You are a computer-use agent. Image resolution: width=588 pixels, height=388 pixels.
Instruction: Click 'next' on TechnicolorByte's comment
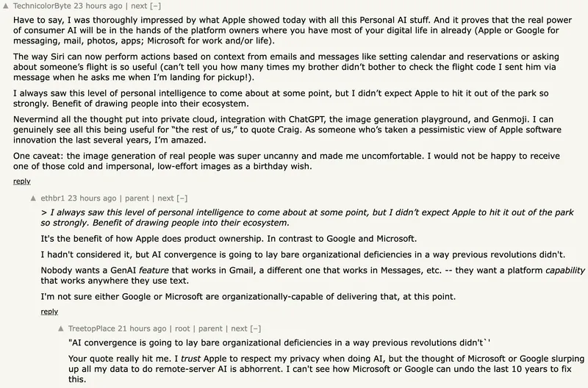click(138, 6)
